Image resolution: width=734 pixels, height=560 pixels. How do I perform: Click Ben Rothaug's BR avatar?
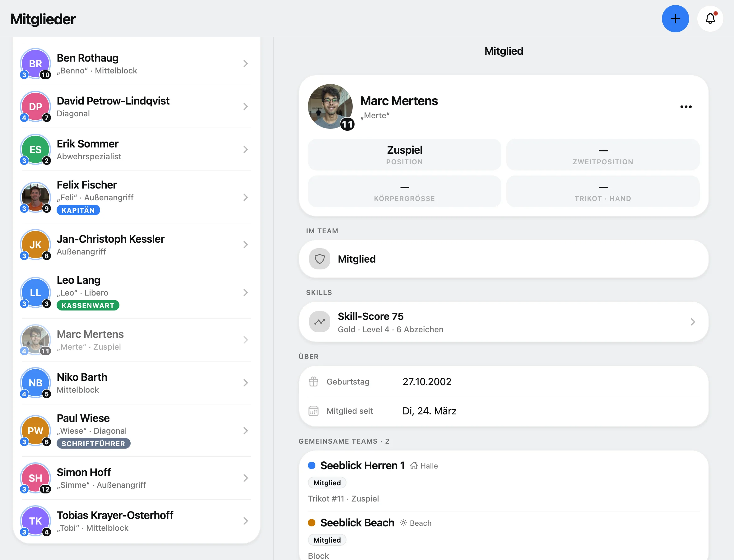pyautogui.click(x=35, y=63)
